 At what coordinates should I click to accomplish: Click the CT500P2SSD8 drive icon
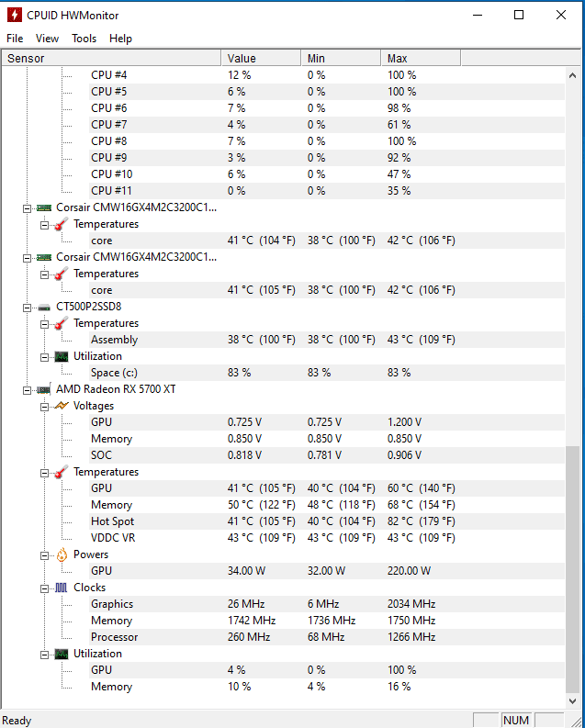click(x=43, y=307)
